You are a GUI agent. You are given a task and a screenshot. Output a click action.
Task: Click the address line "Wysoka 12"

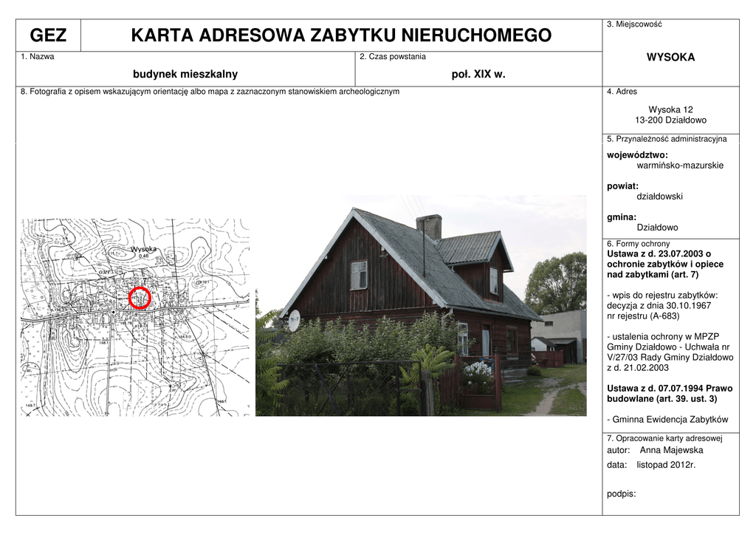[670, 109]
